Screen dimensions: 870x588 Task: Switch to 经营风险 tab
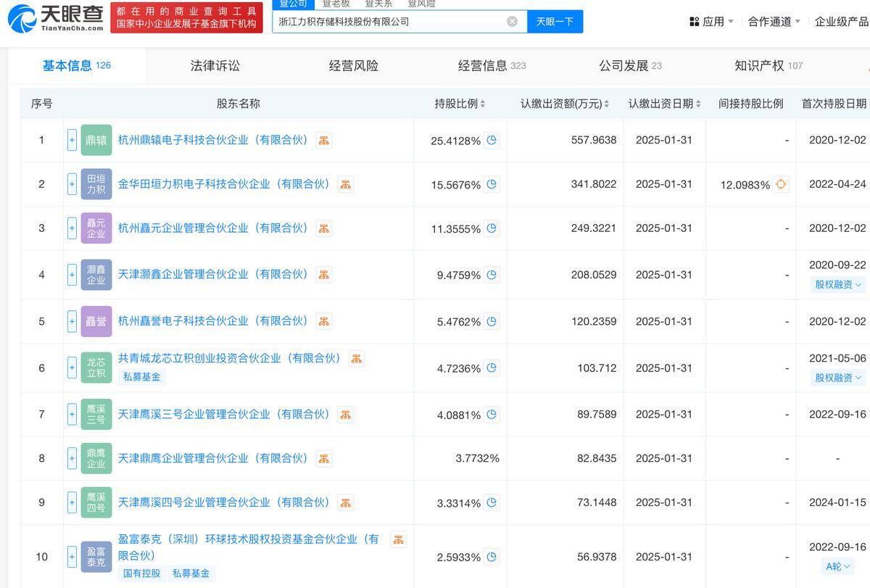click(354, 66)
